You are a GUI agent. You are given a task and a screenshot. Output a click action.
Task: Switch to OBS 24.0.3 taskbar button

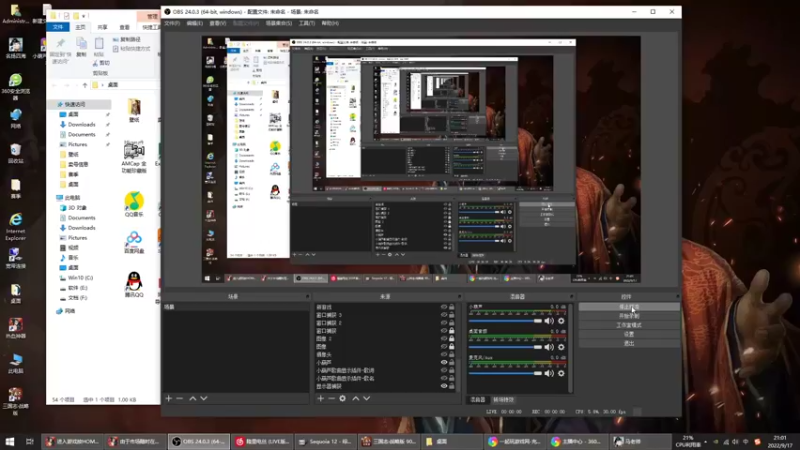coord(199,441)
